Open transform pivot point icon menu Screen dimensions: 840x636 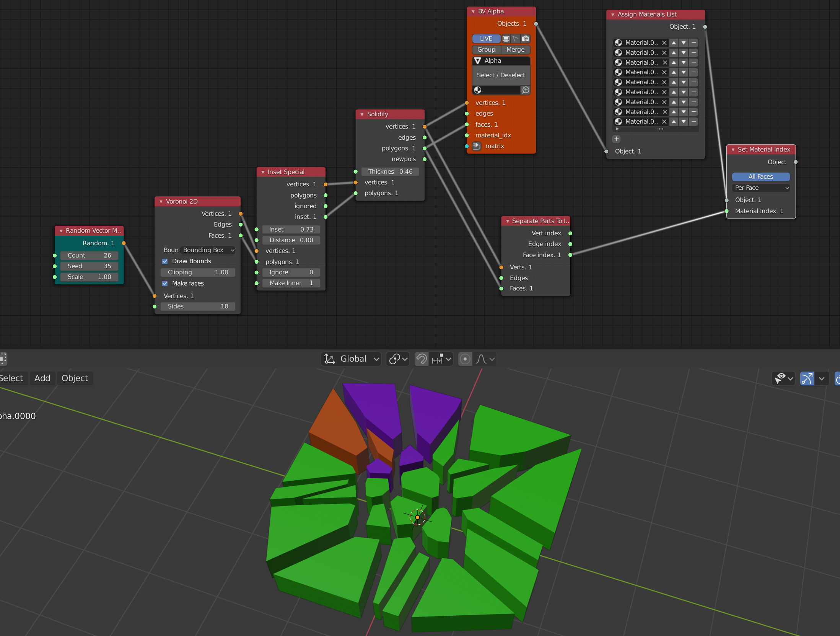(398, 359)
